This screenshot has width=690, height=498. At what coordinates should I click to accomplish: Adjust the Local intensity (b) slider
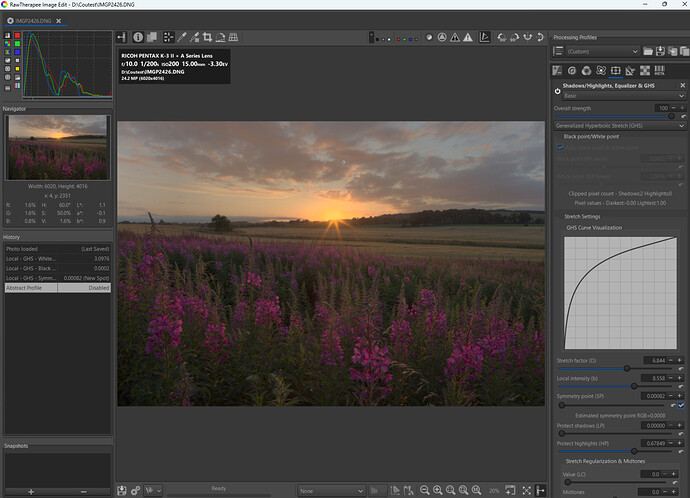[x=634, y=386]
